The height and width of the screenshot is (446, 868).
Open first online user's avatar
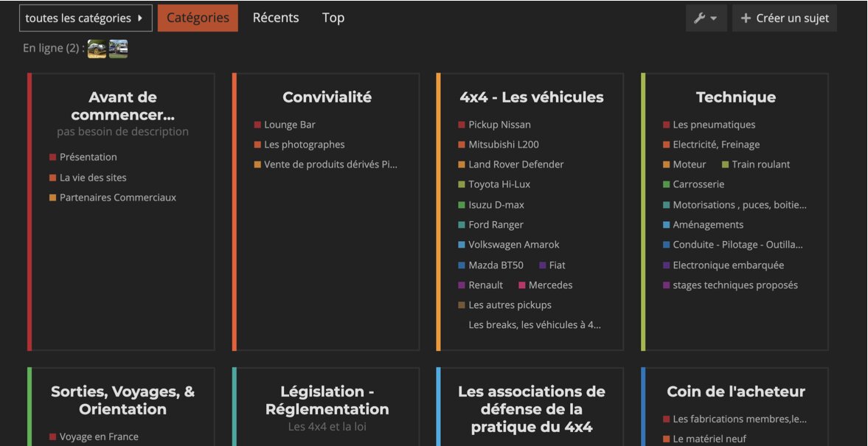97,49
